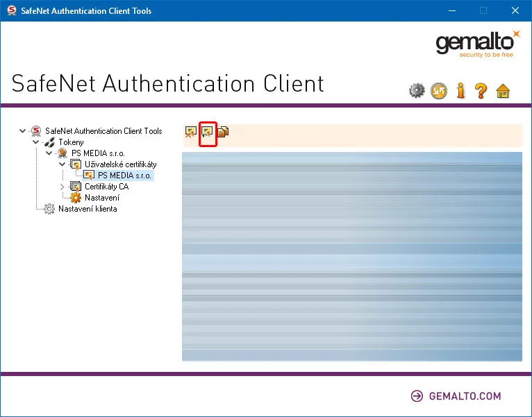Collapse the Tokeny tree node
The width and height of the screenshot is (532, 417).
[35, 142]
